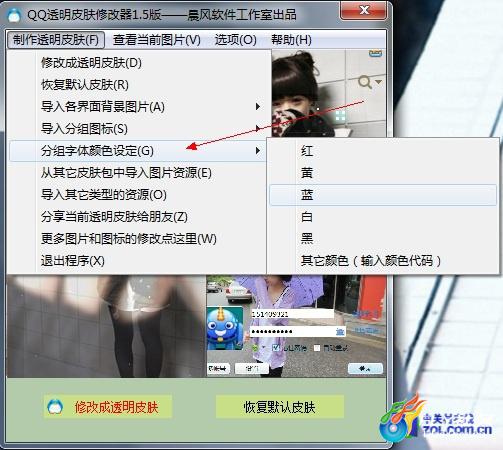Viewport: 503px width, 450px height.
Task: Toggle the checked remember-password checkbox
Action: click(276, 348)
